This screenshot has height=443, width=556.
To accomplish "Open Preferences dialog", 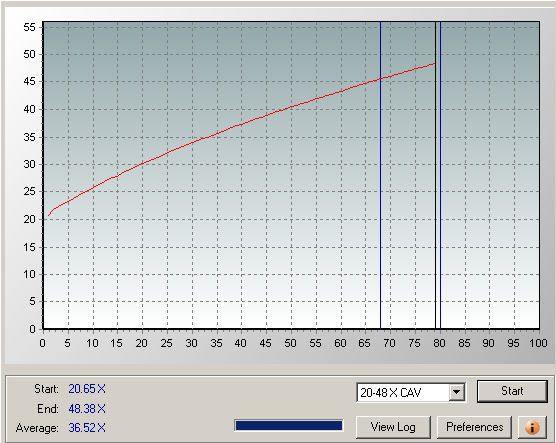I will pyautogui.click(x=474, y=427).
